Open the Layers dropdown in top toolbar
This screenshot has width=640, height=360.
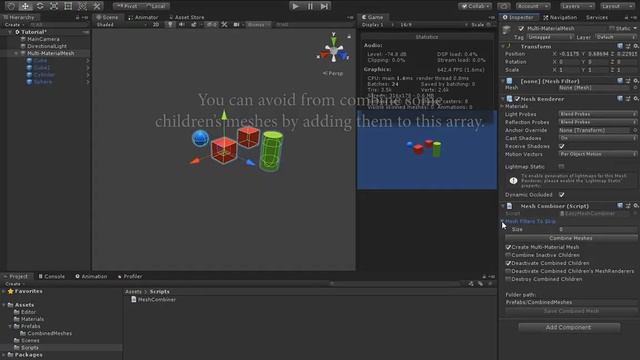tap(577, 6)
